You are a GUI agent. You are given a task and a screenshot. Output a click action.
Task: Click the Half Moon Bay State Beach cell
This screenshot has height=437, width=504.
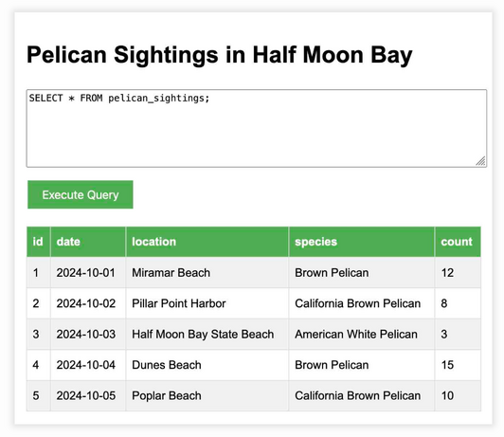click(207, 334)
